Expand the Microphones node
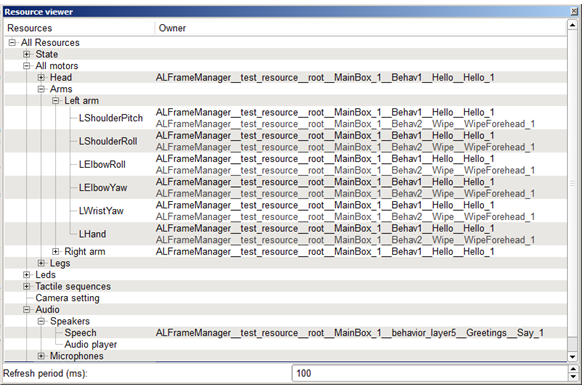 [x=41, y=356]
